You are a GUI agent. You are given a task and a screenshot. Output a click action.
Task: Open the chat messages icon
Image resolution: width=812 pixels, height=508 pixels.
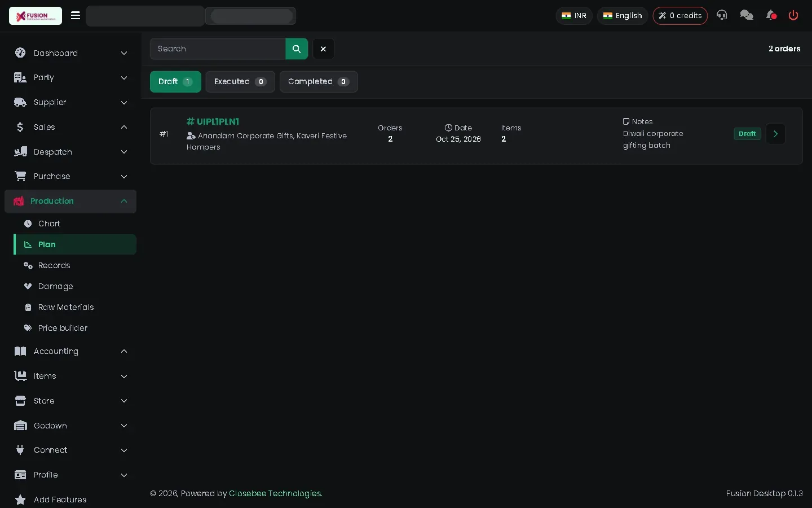tap(747, 15)
